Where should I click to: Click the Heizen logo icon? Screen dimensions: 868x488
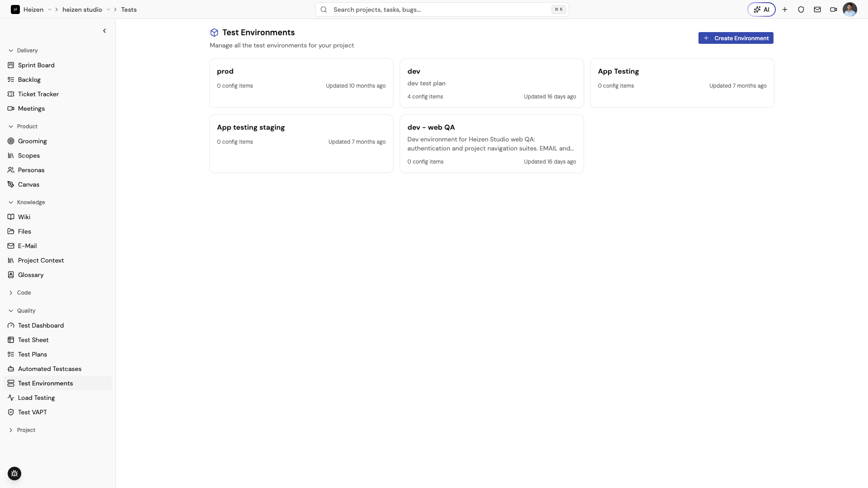pos(15,9)
